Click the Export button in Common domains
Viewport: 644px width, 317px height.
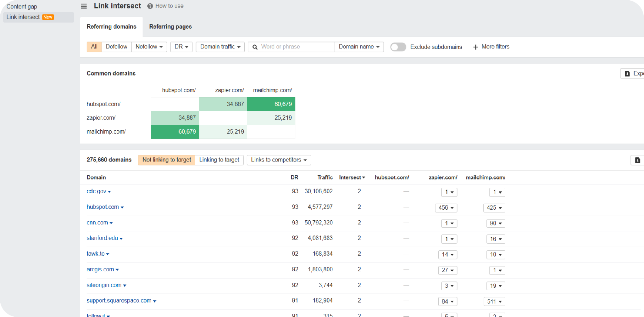(632, 73)
